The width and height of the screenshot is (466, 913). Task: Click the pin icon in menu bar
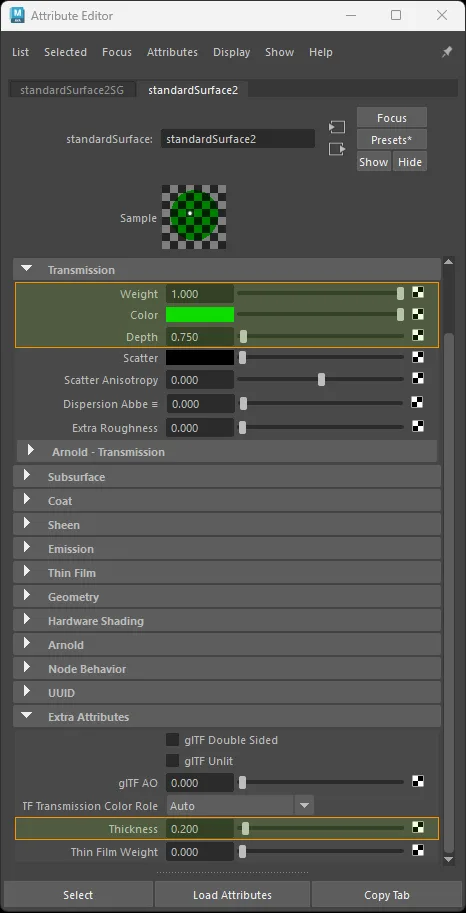(x=447, y=52)
